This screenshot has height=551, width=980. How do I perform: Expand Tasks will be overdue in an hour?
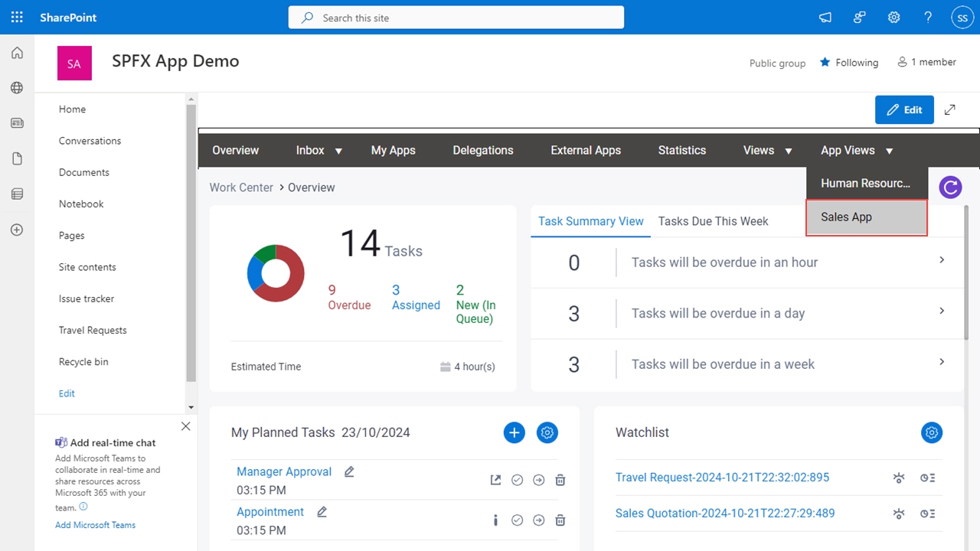tap(942, 260)
